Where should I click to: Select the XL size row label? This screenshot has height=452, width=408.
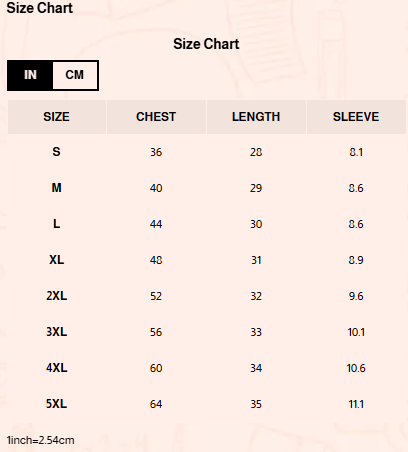pos(56,260)
